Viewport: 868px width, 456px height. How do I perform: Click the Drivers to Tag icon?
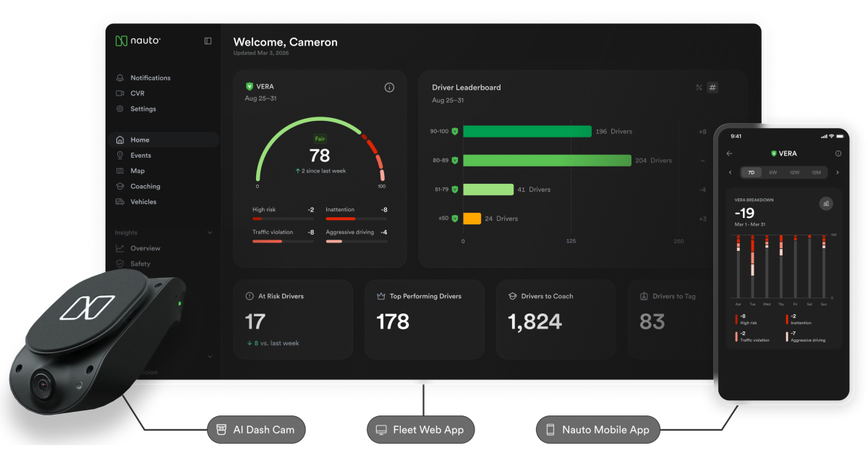644,296
